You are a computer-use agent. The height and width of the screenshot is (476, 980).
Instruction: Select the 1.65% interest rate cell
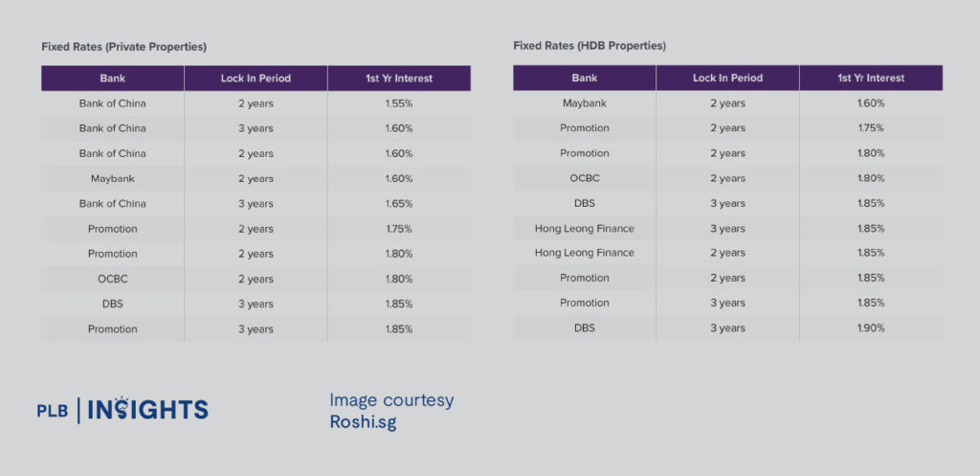coord(399,203)
